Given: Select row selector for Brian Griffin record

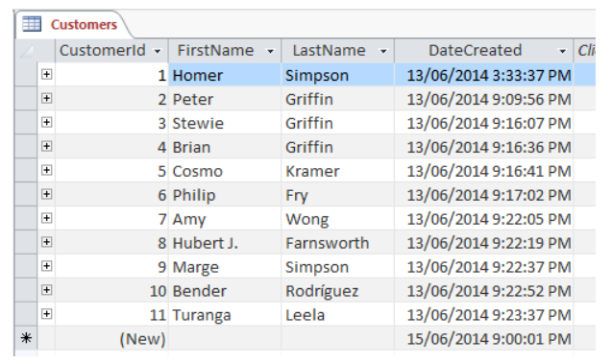Looking at the screenshot, I should click(x=26, y=147).
